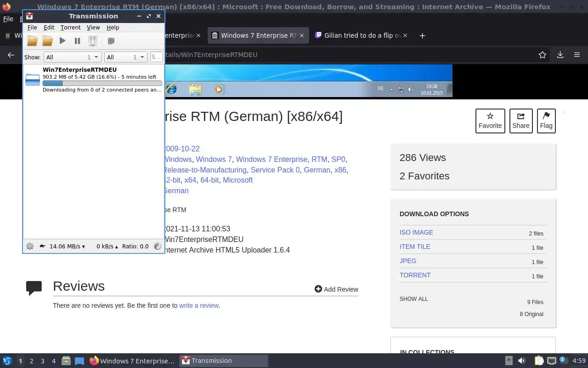
Task: Click the Flag button
Action: click(x=546, y=121)
